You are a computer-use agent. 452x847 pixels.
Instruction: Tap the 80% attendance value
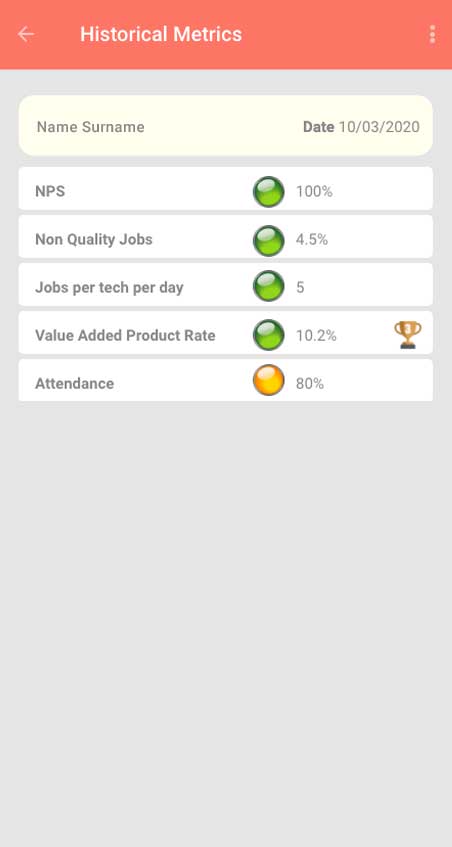coord(310,384)
